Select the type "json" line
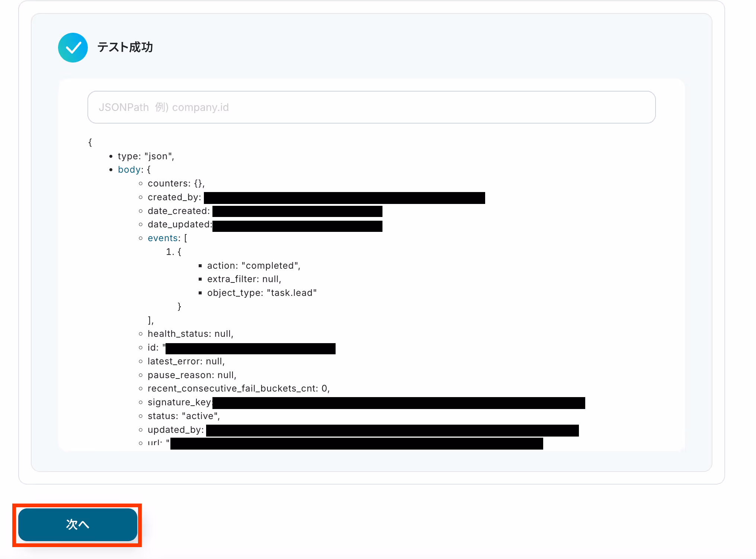756x559 pixels. (x=145, y=156)
